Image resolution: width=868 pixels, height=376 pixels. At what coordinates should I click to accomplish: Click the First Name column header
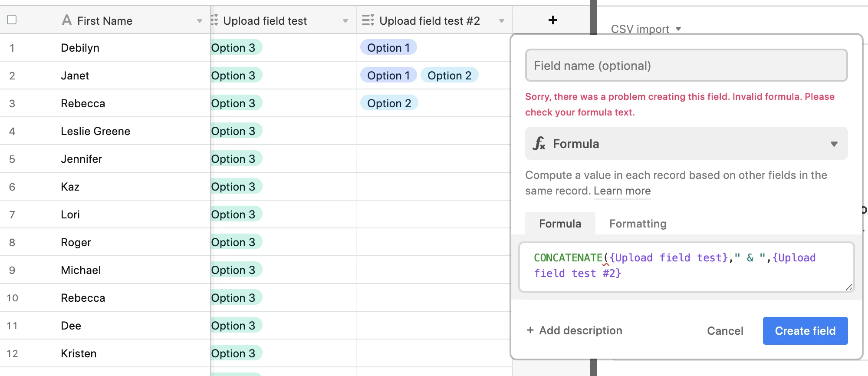point(105,20)
